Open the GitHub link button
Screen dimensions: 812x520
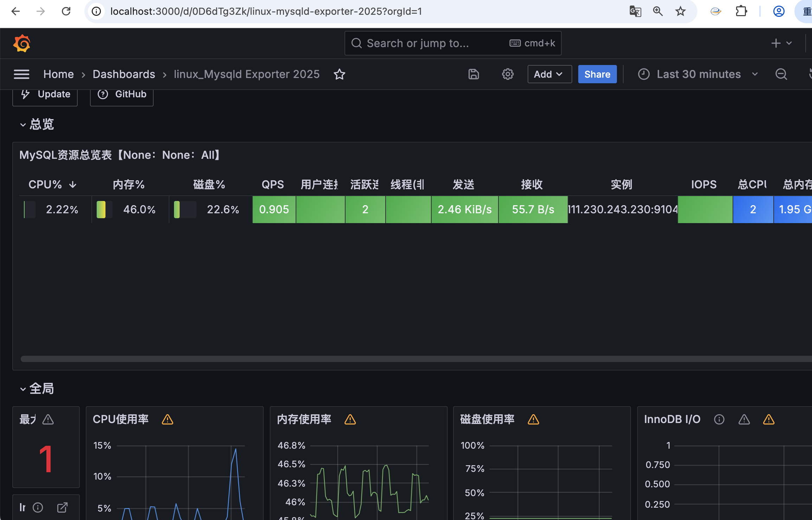122,94
